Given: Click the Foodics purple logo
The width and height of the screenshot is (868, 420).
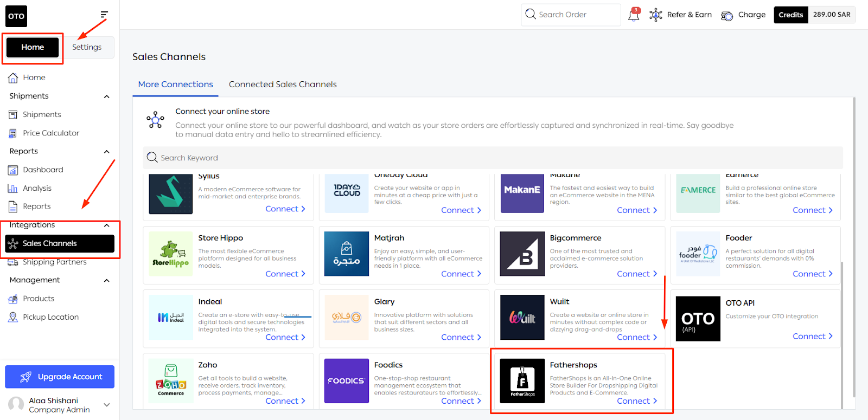Looking at the screenshot, I should (x=347, y=381).
